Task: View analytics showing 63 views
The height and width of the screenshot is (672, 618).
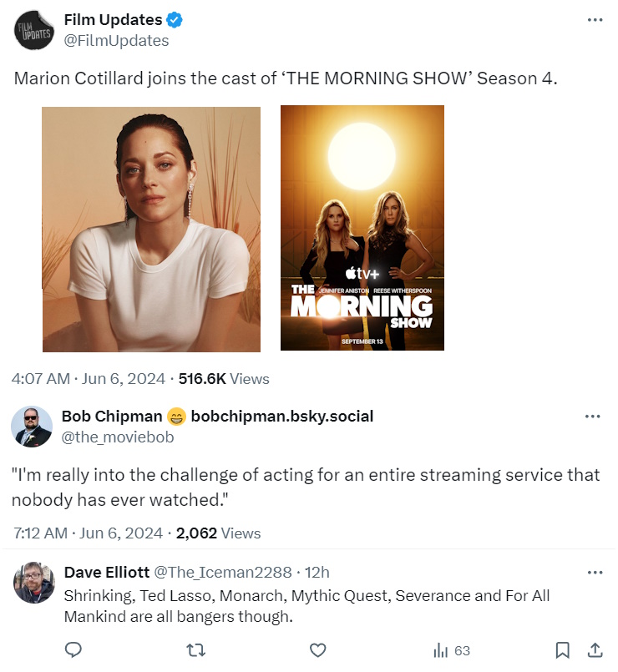Action: [x=451, y=650]
